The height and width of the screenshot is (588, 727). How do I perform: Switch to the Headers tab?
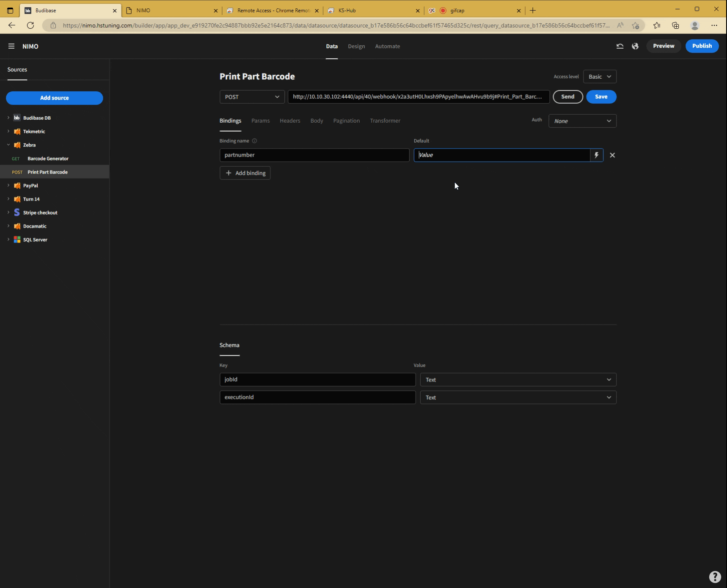tap(289, 121)
